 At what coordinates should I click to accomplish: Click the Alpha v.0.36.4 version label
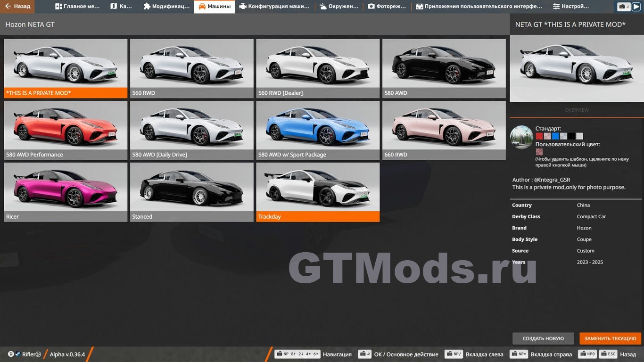pos(67,354)
